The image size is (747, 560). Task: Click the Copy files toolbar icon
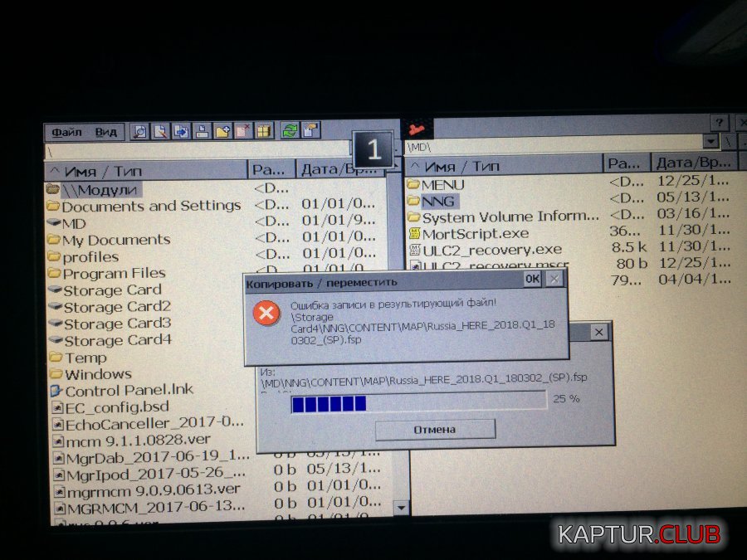181,131
